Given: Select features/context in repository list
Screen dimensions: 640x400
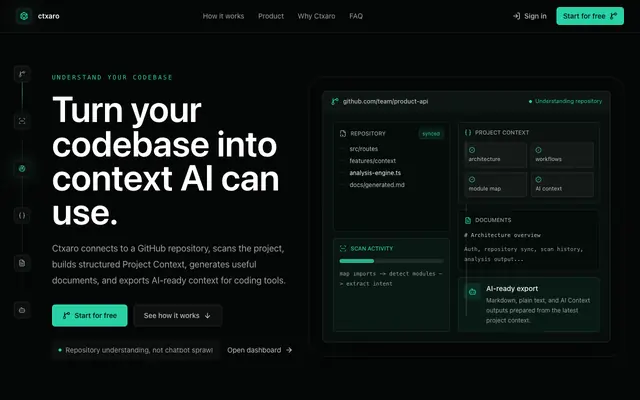Looking at the screenshot, I should pos(373,161).
